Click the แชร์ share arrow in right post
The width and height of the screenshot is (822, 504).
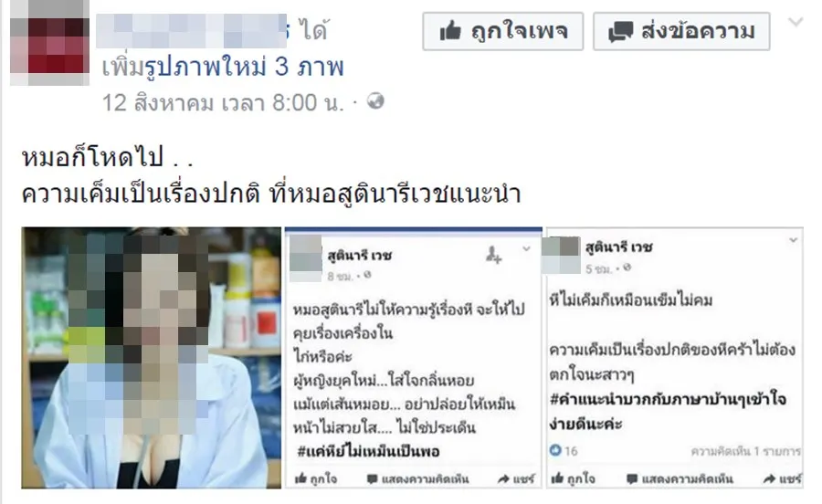[x=782, y=478]
